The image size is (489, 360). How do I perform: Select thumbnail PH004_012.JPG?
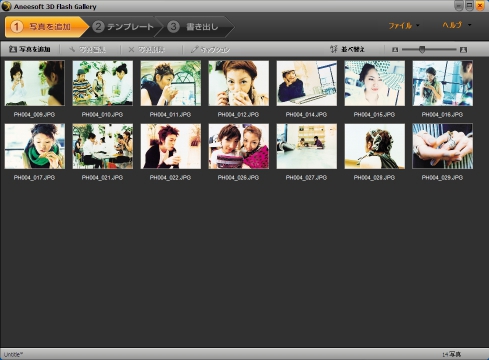tap(239, 83)
